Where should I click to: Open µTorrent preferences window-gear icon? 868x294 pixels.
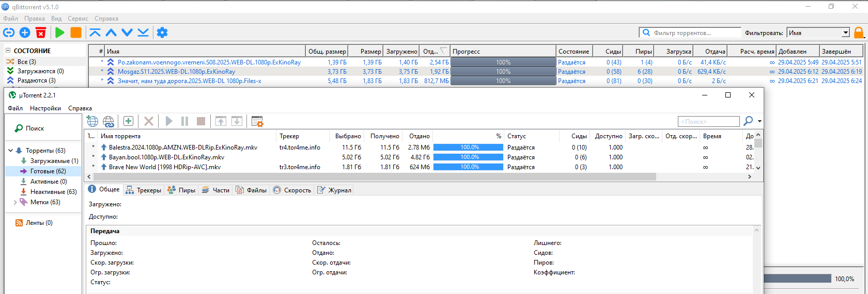click(257, 121)
